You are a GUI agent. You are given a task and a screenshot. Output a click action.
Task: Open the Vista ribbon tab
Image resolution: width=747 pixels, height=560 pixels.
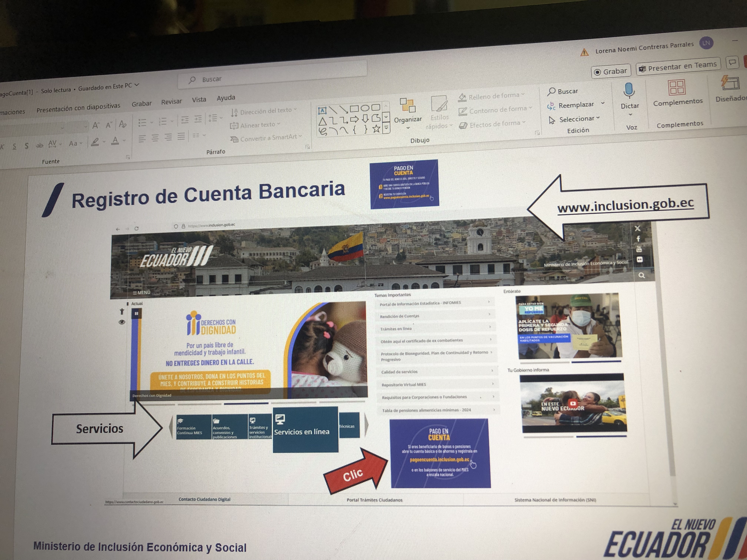coord(199,100)
